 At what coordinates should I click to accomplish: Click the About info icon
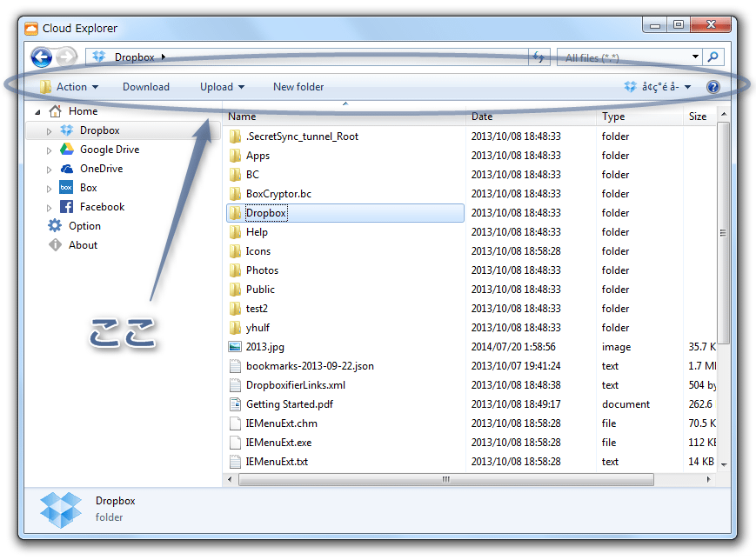coord(55,245)
